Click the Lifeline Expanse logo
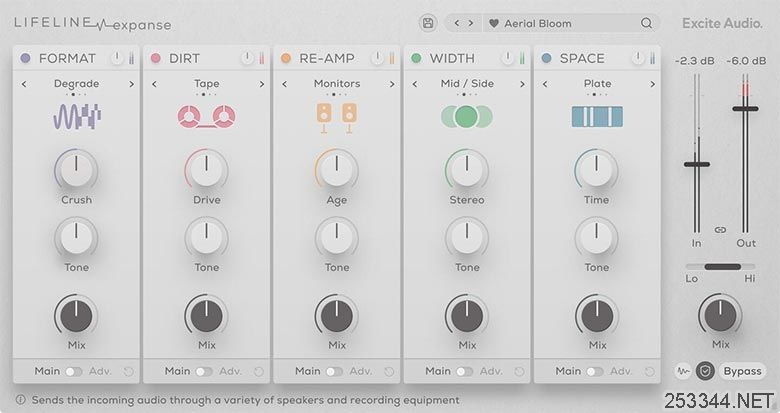This screenshot has width=780, height=413. (x=93, y=24)
